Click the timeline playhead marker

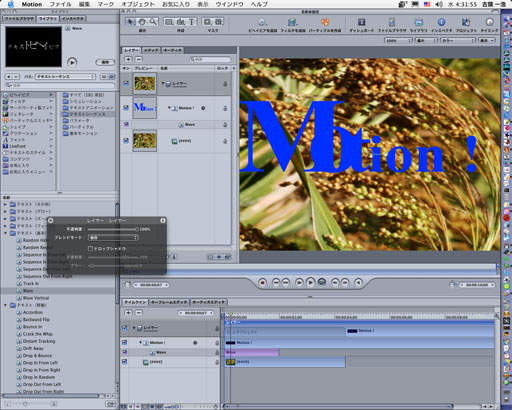pyautogui.click(x=230, y=314)
